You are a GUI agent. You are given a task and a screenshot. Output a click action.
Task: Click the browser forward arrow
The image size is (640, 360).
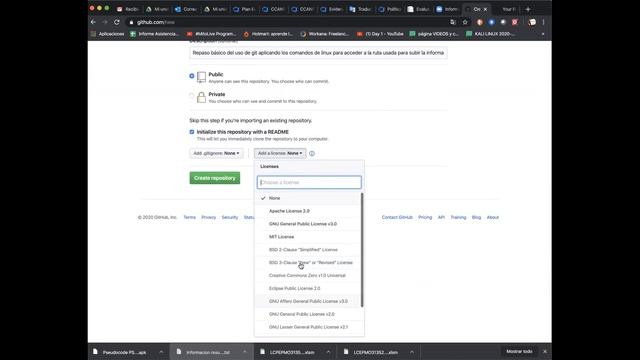(x=104, y=22)
